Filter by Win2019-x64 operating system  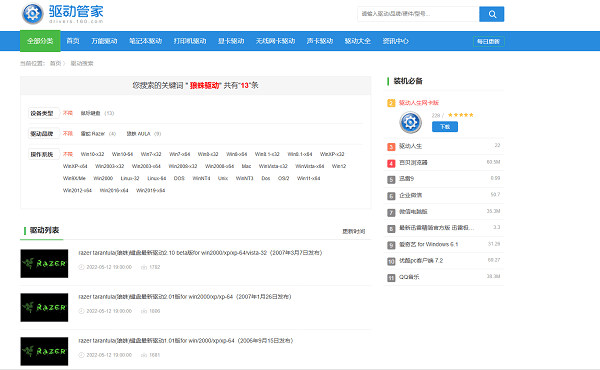(x=150, y=190)
